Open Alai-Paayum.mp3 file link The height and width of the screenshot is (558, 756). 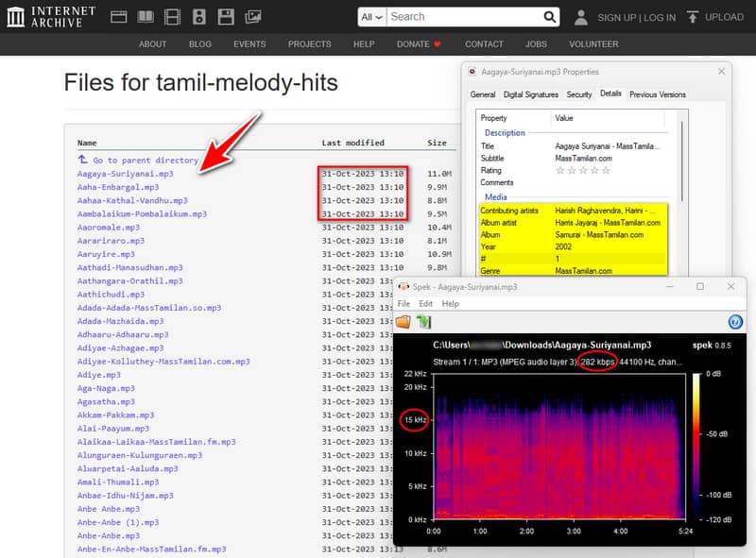point(113,429)
